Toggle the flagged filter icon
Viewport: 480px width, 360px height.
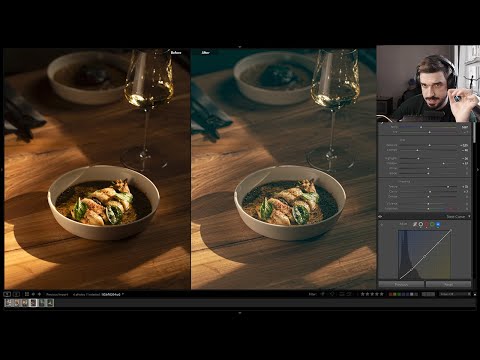322,294
